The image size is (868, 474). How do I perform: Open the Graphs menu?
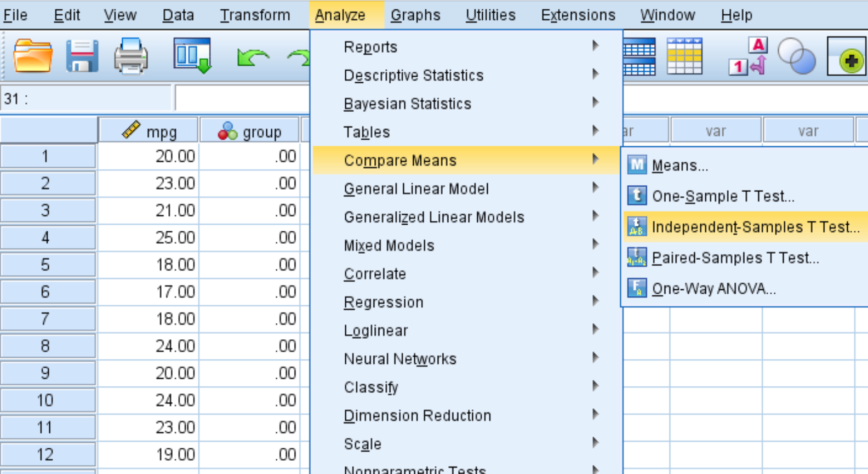(x=415, y=15)
